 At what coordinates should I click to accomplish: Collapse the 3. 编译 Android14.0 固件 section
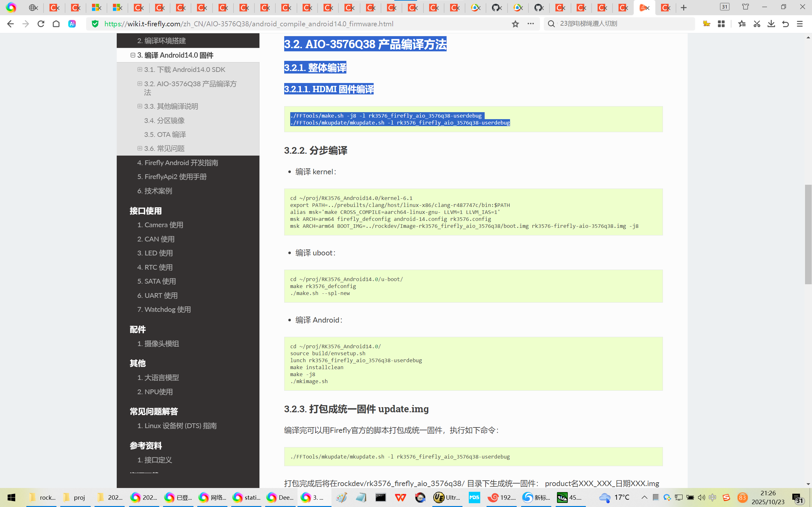(133, 55)
